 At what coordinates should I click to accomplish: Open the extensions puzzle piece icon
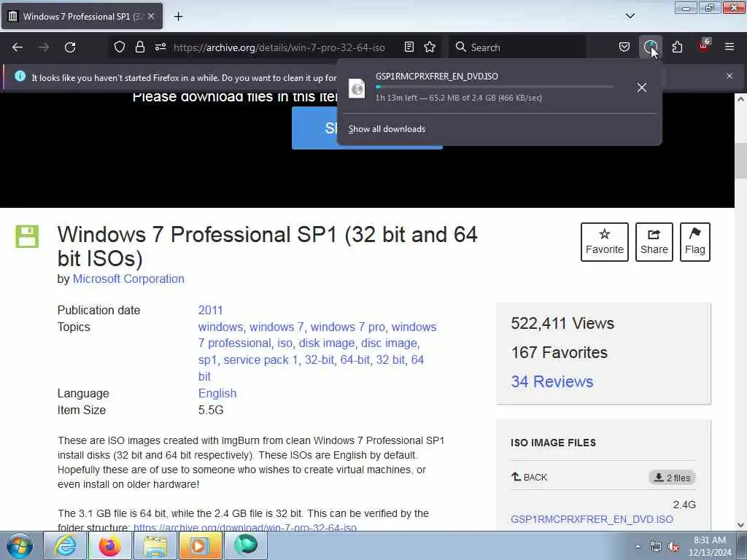click(677, 47)
